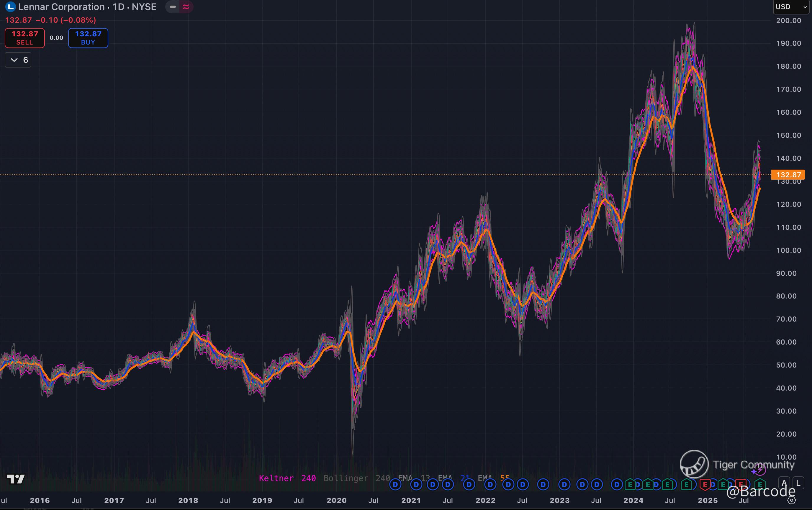The width and height of the screenshot is (812, 510).
Task: Open the USD currency dropdown
Action: (x=791, y=7)
